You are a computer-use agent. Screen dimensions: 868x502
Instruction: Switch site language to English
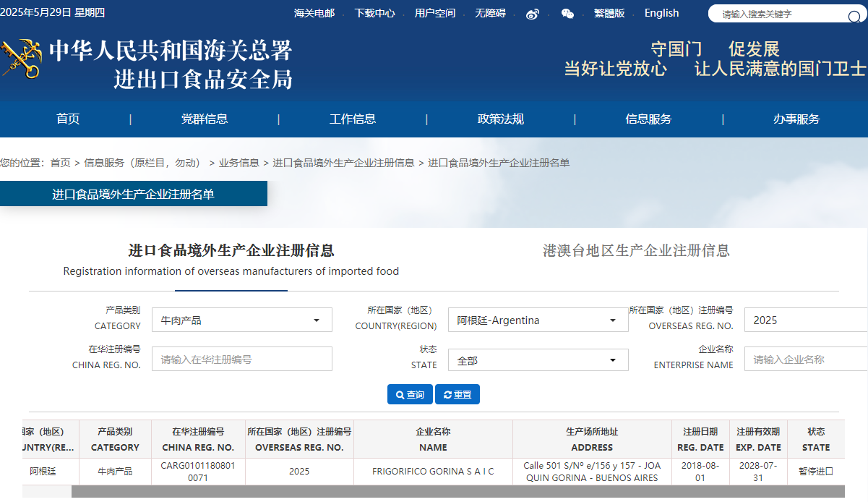[x=661, y=13]
